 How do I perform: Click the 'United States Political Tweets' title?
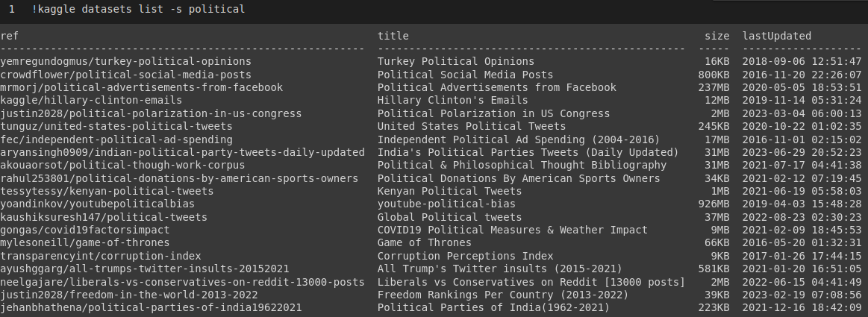click(x=472, y=126)
